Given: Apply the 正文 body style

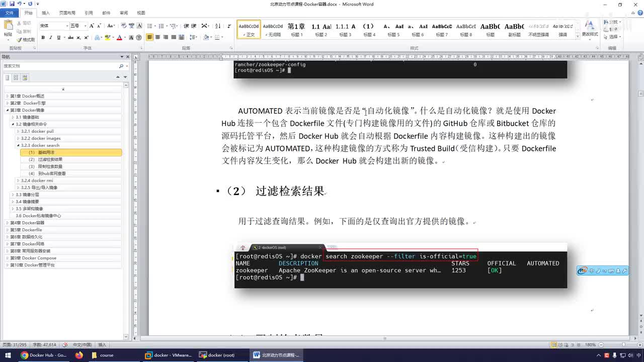Looking at the screenshot, I should pyautogui.click(x=249, y=30).
